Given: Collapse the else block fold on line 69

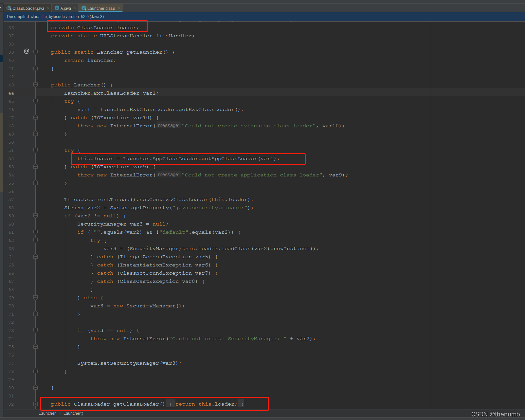Looking at the screenshot, I should (35, 298).
